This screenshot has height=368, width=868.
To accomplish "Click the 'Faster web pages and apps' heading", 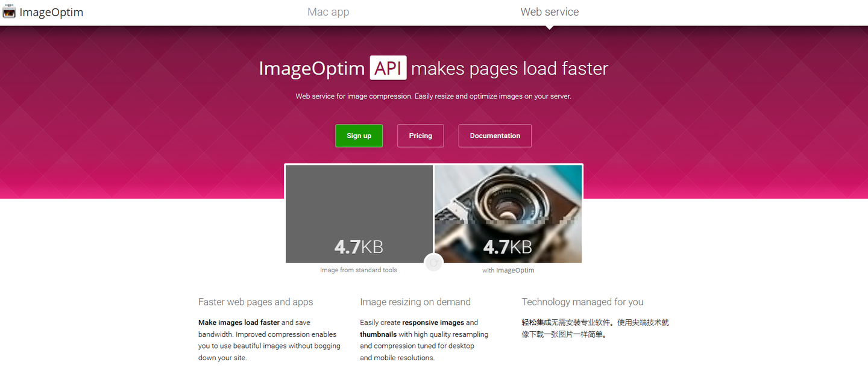I will [256, 302].
